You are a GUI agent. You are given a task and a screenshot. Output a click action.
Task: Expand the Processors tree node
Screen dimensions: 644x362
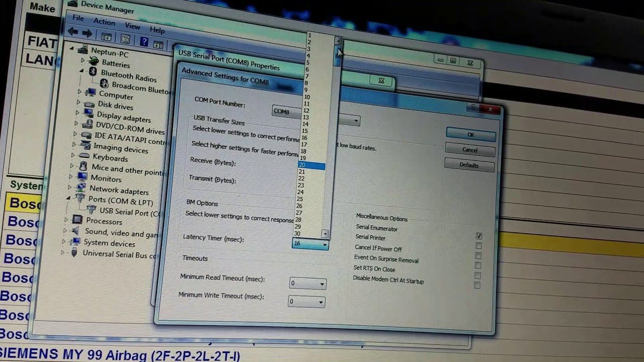tap(66, 220)
